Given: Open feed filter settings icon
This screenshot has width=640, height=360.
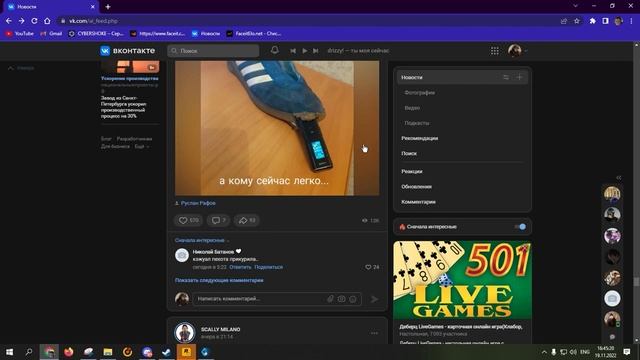Looking at the screenshot, I should [x=506, y=77].
